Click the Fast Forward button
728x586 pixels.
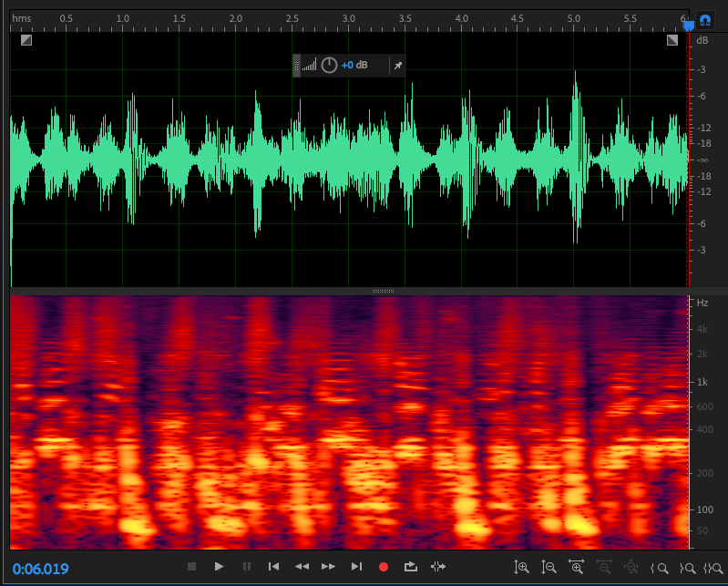(x=329, y=566)
